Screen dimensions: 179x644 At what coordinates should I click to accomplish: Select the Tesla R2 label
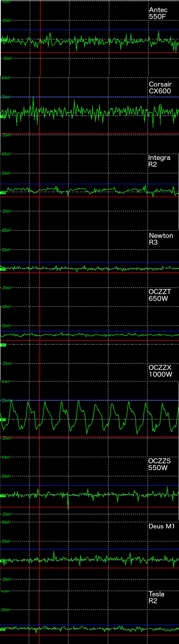(156, 597)
